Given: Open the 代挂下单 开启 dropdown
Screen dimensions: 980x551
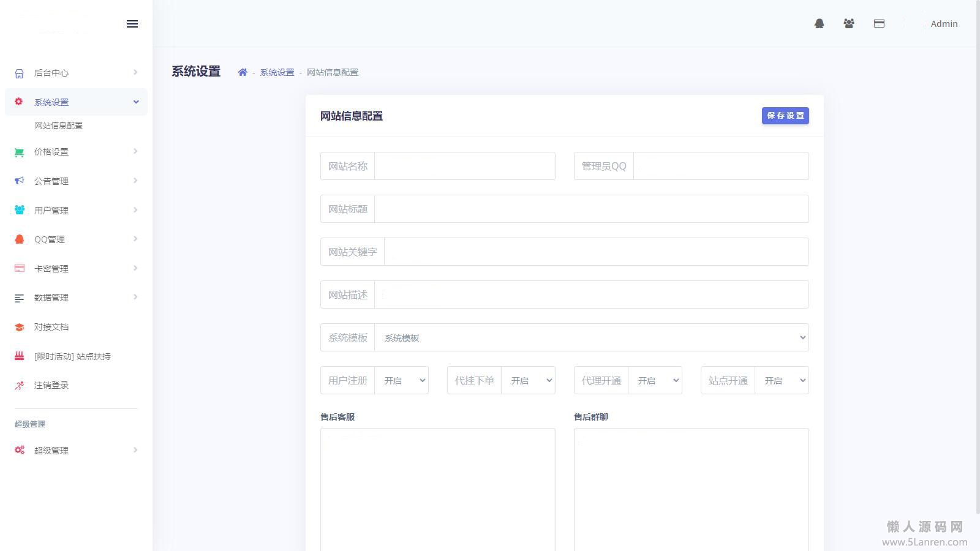Looking at the screenshot, I should click(528, 380).
